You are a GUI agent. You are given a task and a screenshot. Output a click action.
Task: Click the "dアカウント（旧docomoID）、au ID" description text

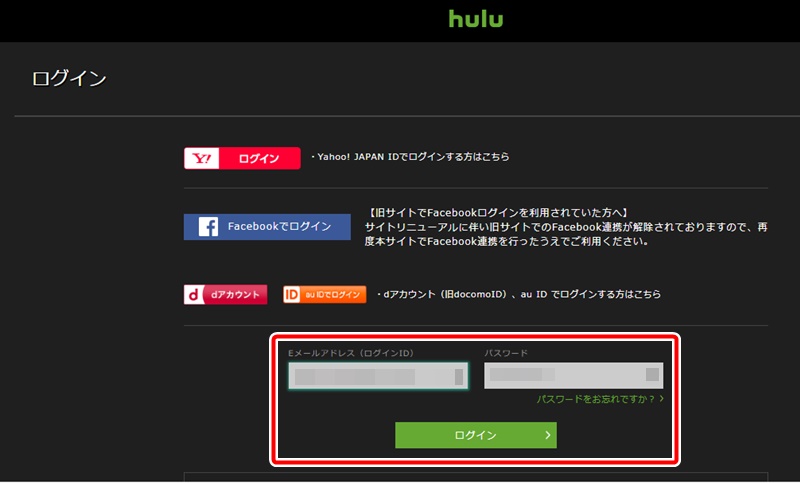coord(521,294)
